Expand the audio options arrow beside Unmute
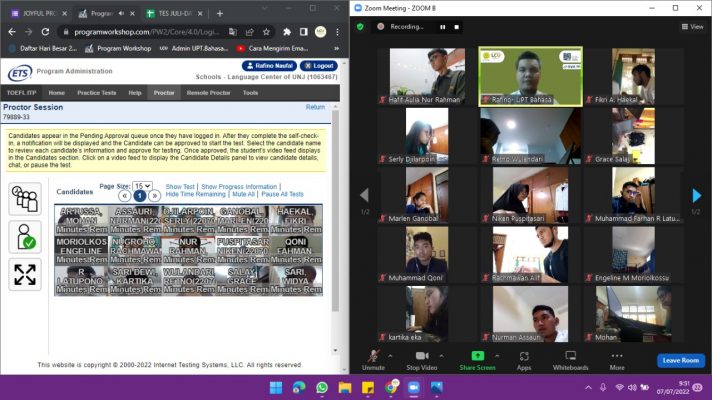Image resolution: width=712 pixels, height=400 pixels. [x=390, y=354]
